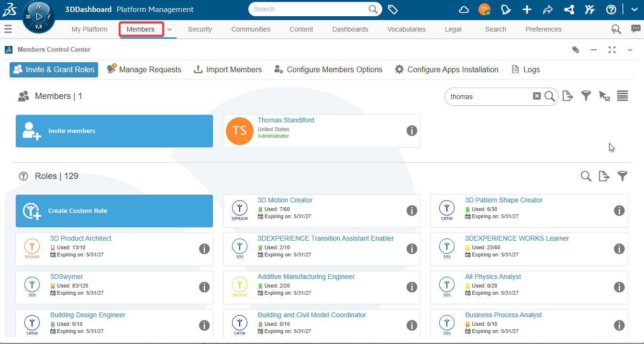The height and width of the screenshot is (344, 644).
Task: Expand the top-right chevron menu
Action: tap(634, 9)
